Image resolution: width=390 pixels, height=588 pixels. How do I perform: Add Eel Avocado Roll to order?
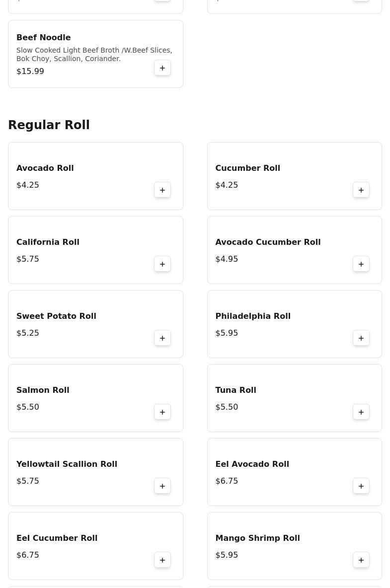[x=361, y=486]
